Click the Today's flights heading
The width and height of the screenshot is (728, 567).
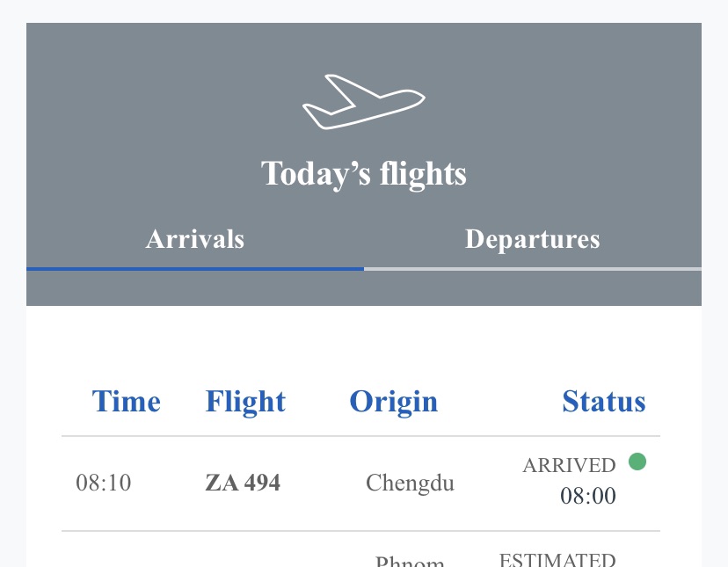point(363,174)
